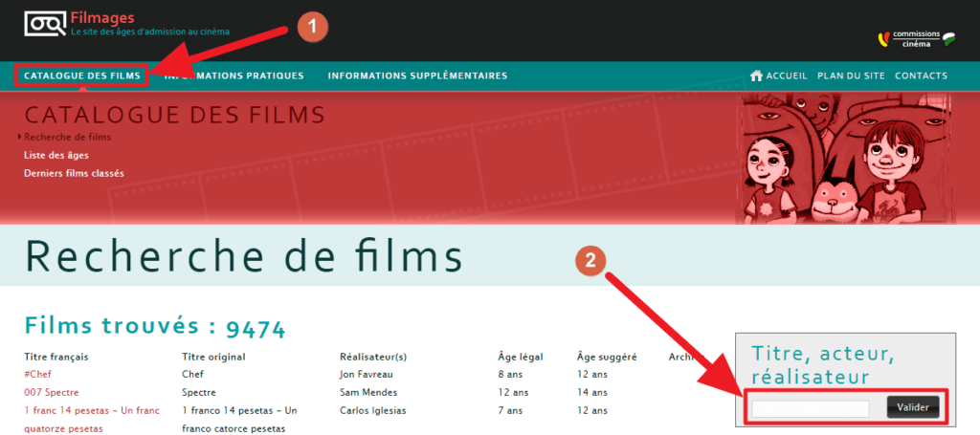Click original title Spectre

click(199, 393)
